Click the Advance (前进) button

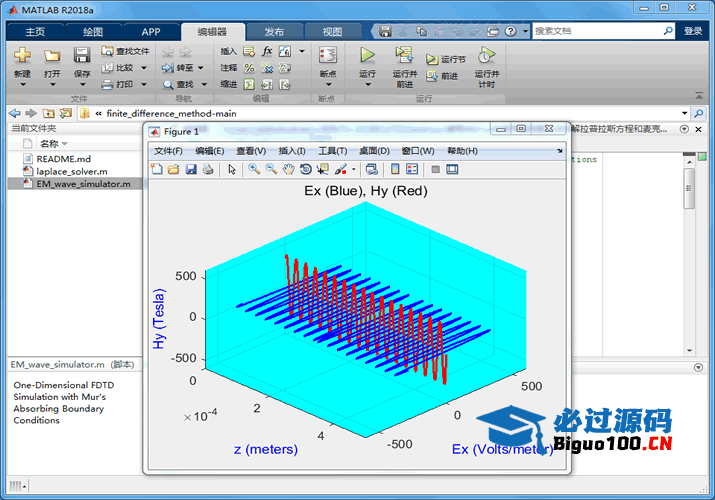pos(442,76)
